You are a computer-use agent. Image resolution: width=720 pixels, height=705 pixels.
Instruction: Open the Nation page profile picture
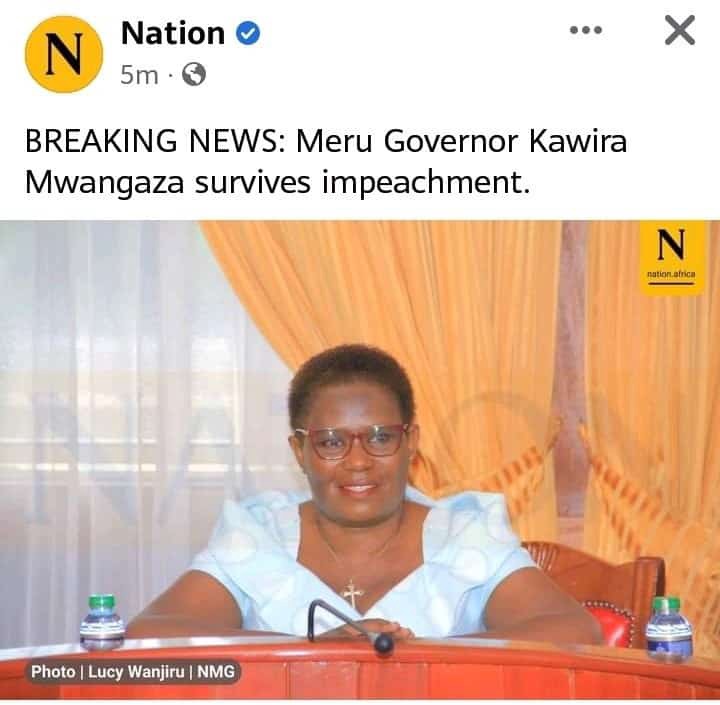[64, 54]
